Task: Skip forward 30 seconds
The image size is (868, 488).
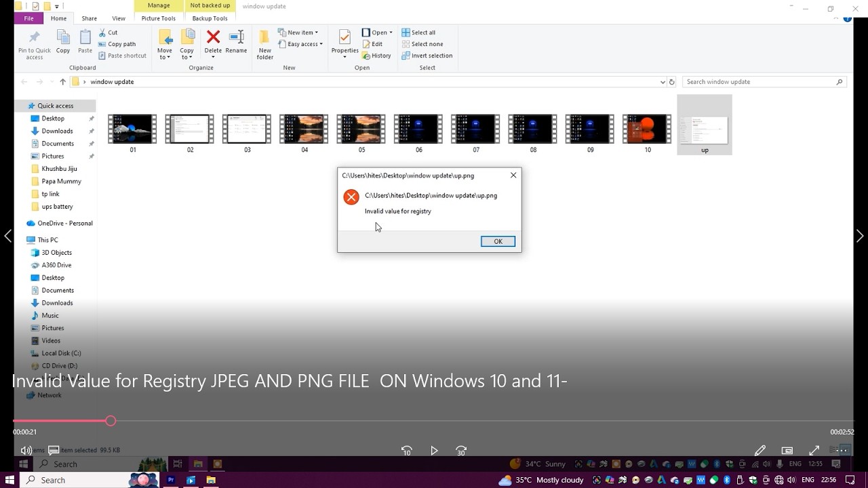Action: pos(461,450)
